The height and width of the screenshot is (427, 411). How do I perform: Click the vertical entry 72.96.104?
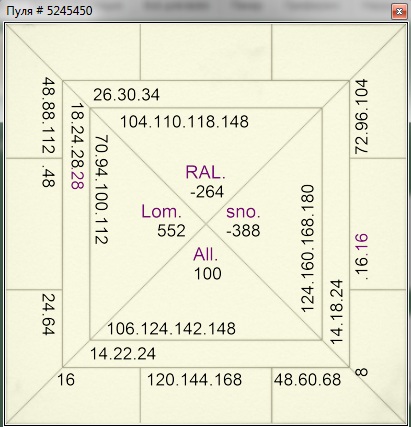[361, 116]
